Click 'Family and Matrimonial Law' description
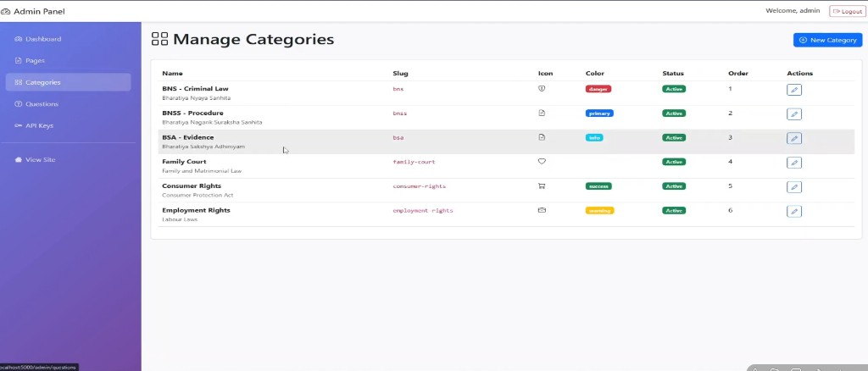This screenshot has height=371, width=868. click(x=202, y=171)
